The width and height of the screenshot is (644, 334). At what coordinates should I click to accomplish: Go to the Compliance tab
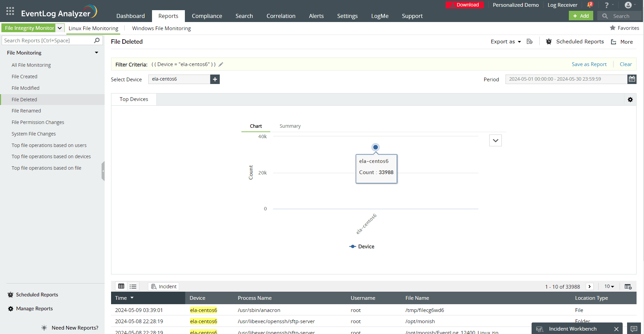[x=207, y=16]
